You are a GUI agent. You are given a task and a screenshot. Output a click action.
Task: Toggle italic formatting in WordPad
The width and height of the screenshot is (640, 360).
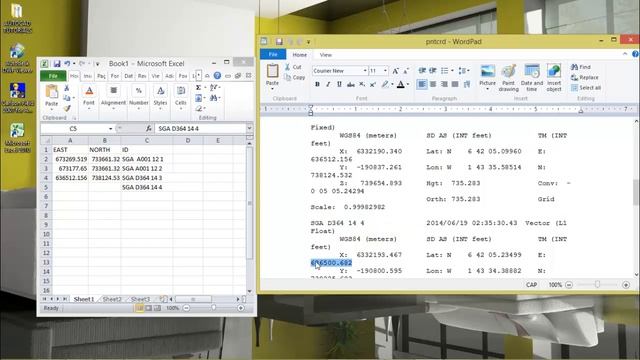[x=328, y=84]
